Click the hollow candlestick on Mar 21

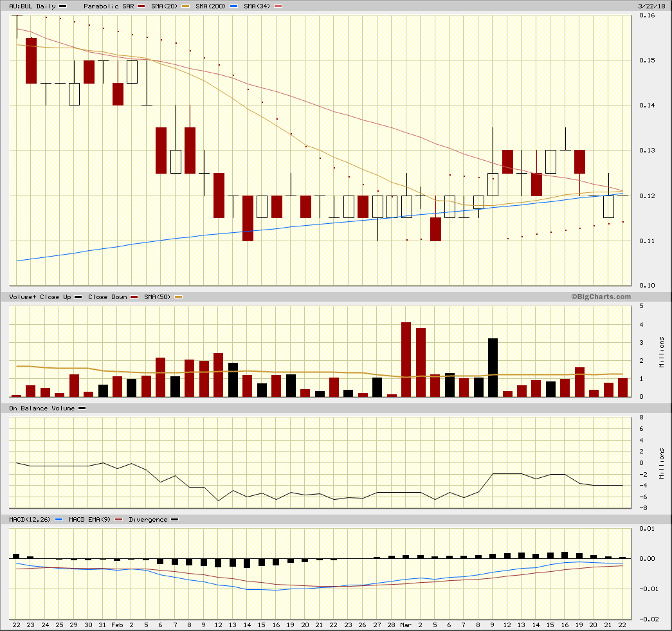[x=608, y=206]
